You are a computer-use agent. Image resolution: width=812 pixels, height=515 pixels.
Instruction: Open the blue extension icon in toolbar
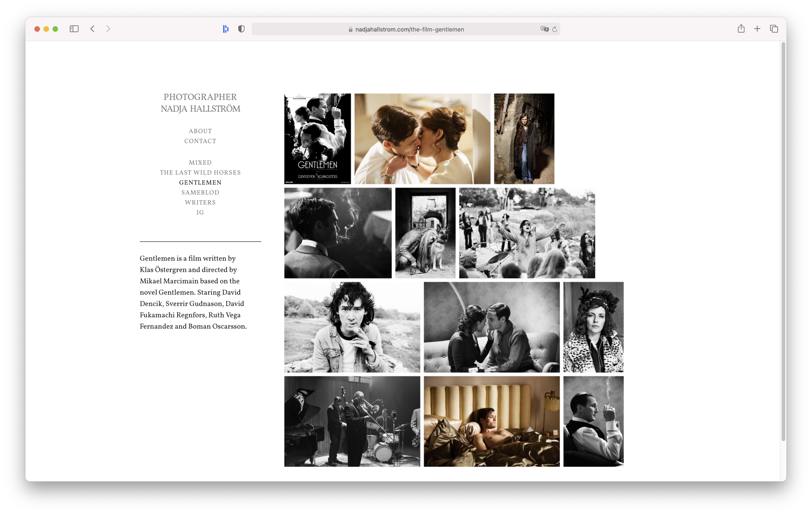coord(226,29)
